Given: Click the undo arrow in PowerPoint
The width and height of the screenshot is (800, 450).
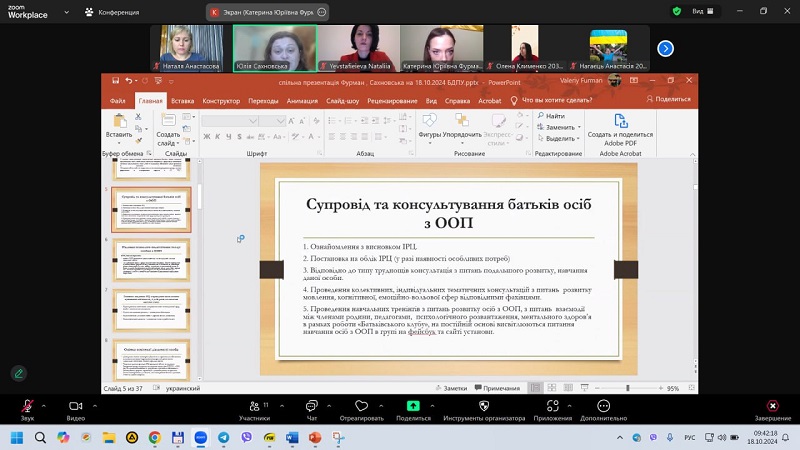Looking at the screenshot, I should click(129, 81).
